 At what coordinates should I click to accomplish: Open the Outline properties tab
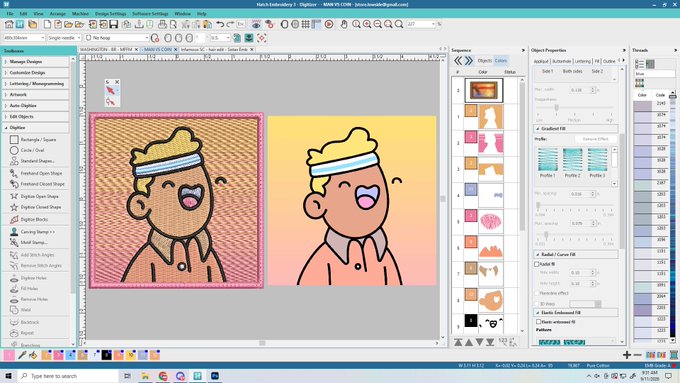pos(609,61)
